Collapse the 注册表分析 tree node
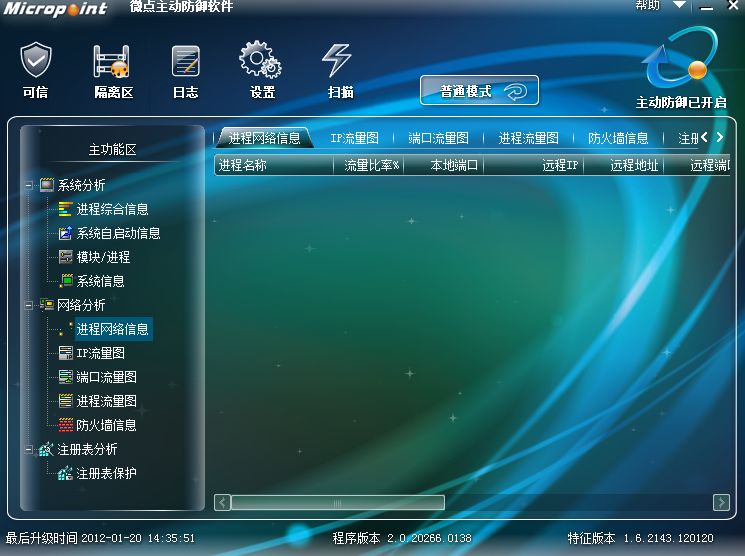 29,449
